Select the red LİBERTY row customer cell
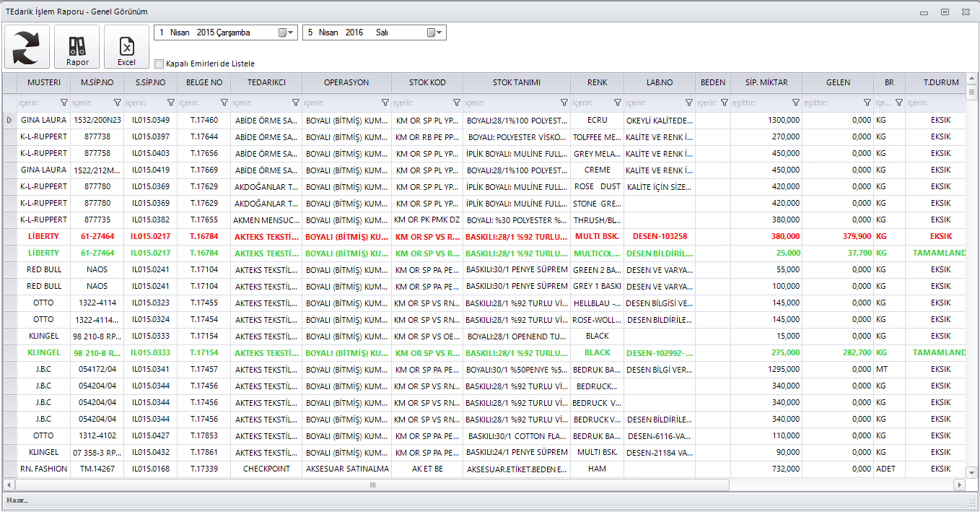Image resolution: width=980 pixels, height=512 pixels. (x=43, y=236)
